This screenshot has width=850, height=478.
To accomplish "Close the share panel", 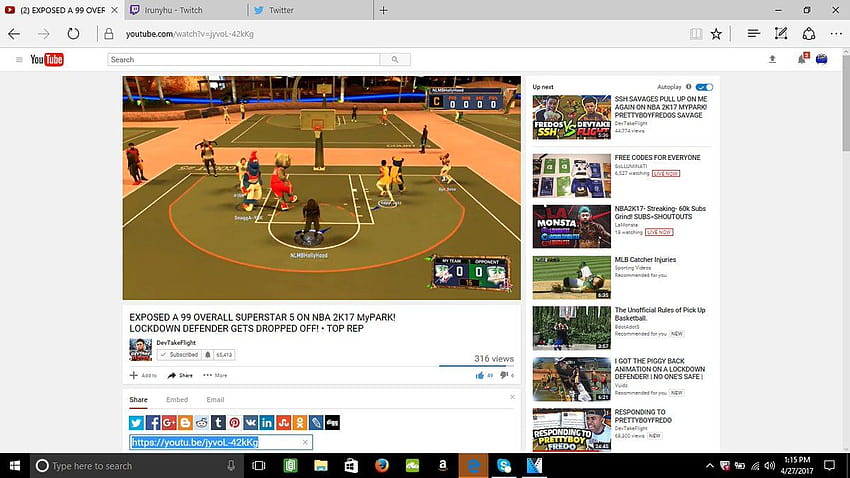I will 512,397.
